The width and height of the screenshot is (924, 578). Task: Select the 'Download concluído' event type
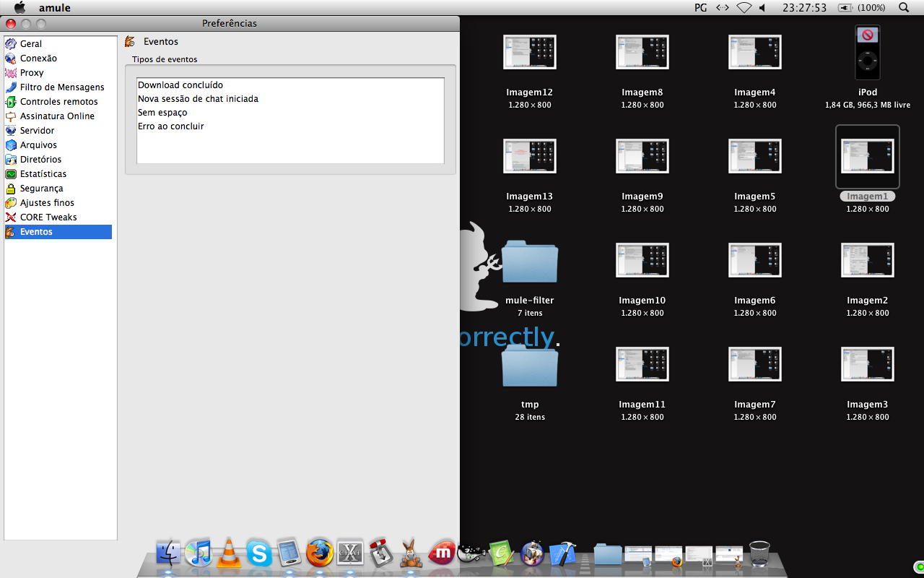[x=180, y=85]
